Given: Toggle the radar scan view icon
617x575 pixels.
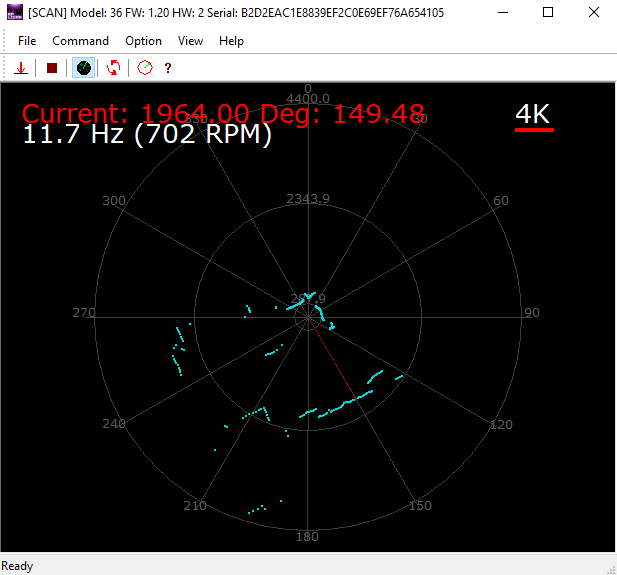Looking at the screenshot, I should (x=84, y=68).
